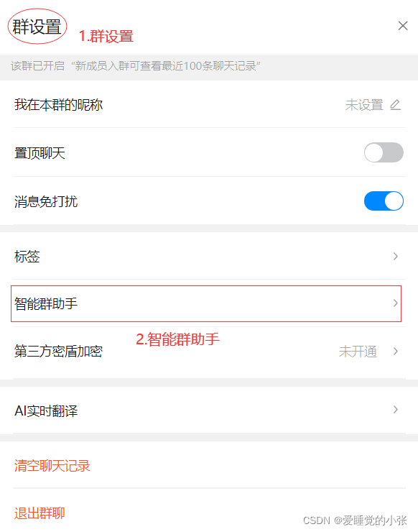Click the 群设置 title heading

point(37,27)
